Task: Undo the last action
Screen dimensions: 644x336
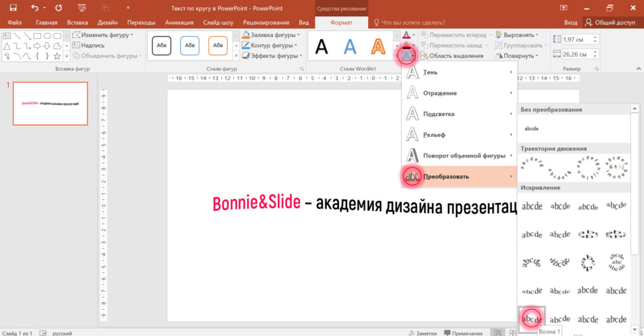Action: click(x=35, y=8)
